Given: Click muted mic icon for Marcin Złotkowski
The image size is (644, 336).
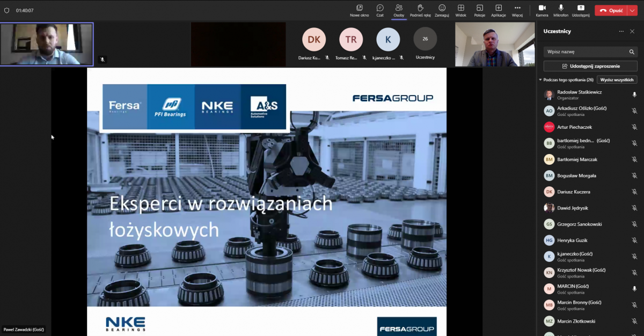Looking at the screenshot, I should pyautogui.click(x=634, y=321).
